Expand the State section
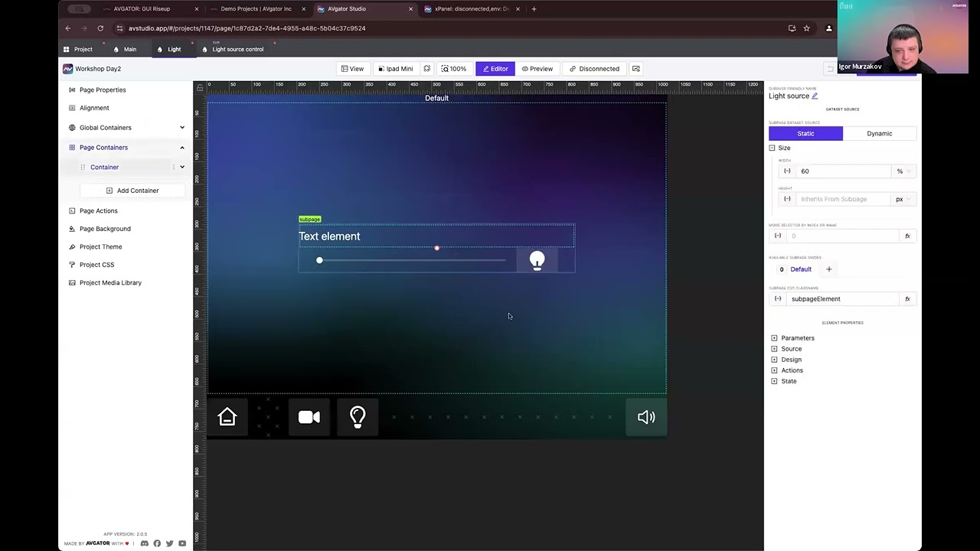The width and height of the screenshot is (980, 551). click(774, 381)
